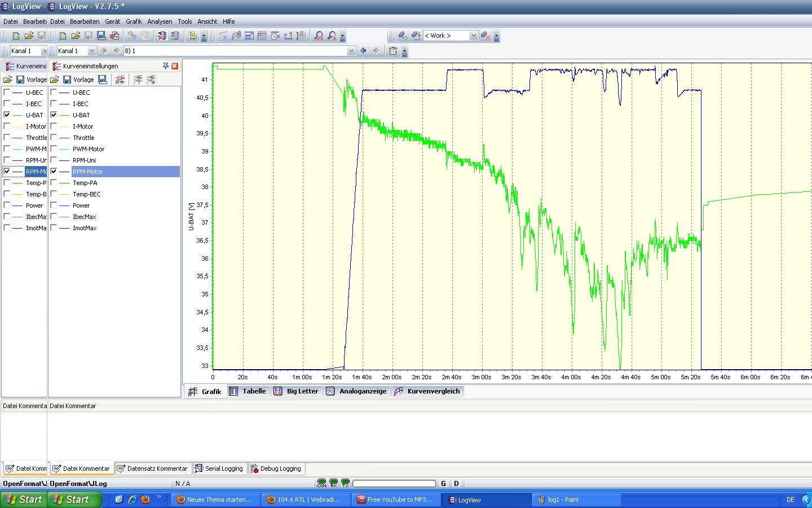Click the delete layout icon with red X
Viewport: 812px width, 508px height.
coord(486,36)
